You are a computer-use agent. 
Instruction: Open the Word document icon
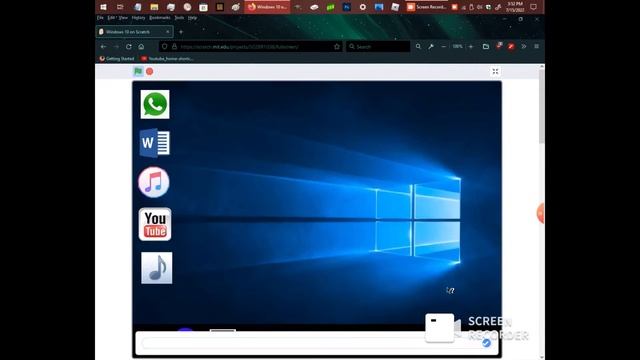tap(154, 143)
